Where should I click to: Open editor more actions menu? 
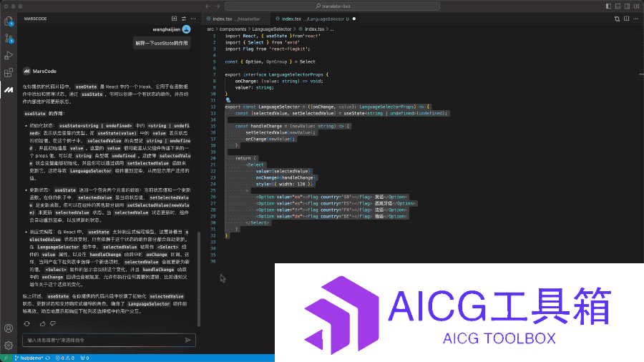(x=636, y=19)
